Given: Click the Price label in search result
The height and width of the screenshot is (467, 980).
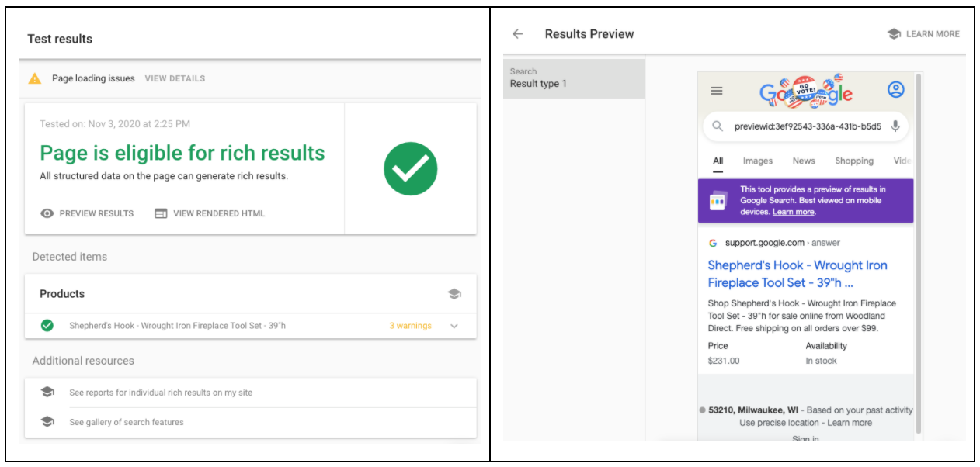Looking at the screenshot, I should click(718, 346).
